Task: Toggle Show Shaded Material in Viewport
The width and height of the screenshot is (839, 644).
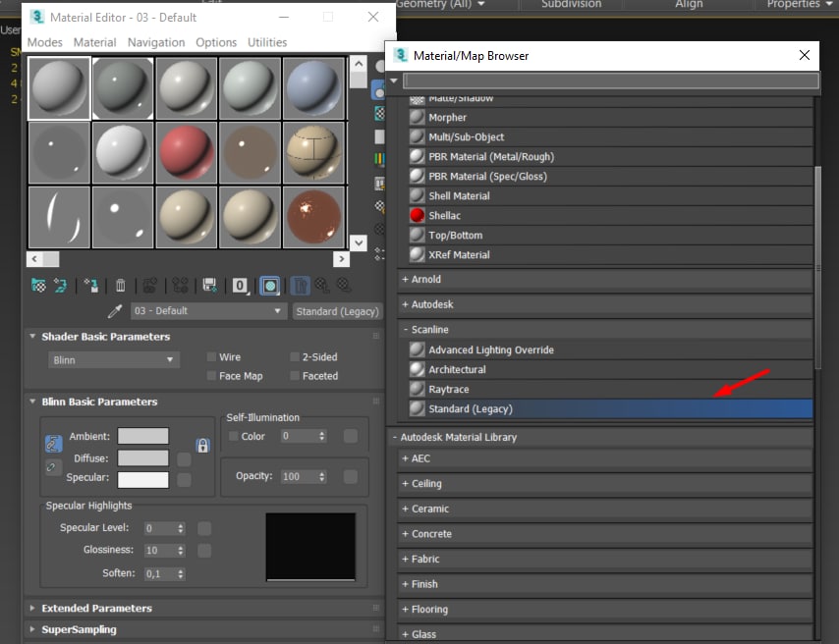Action: (x=270, y=286)
